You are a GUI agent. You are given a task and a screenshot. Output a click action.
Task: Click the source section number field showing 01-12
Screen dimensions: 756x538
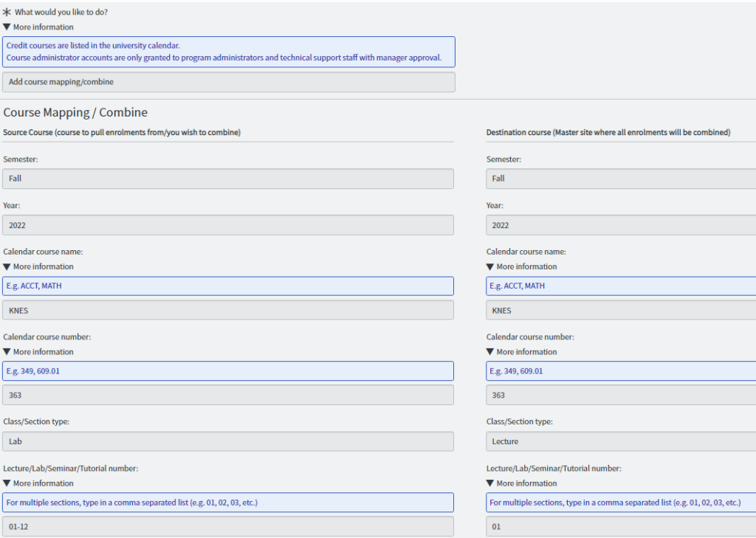[228, 527]
